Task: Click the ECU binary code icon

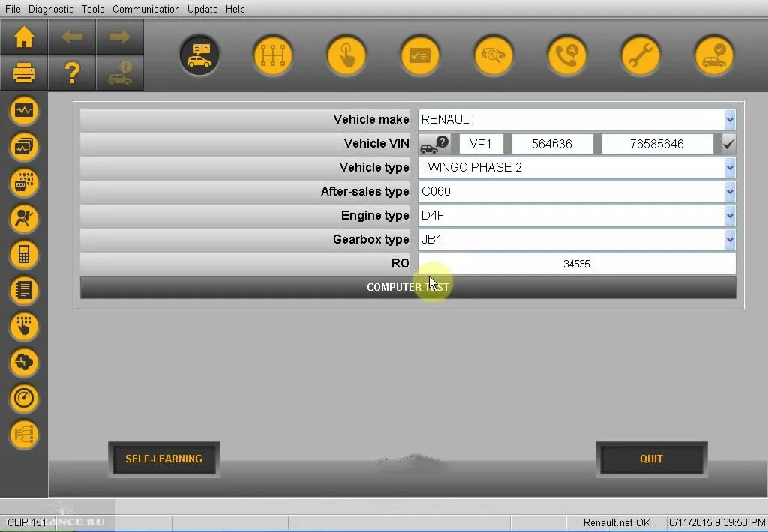Action: click(24, 183)
